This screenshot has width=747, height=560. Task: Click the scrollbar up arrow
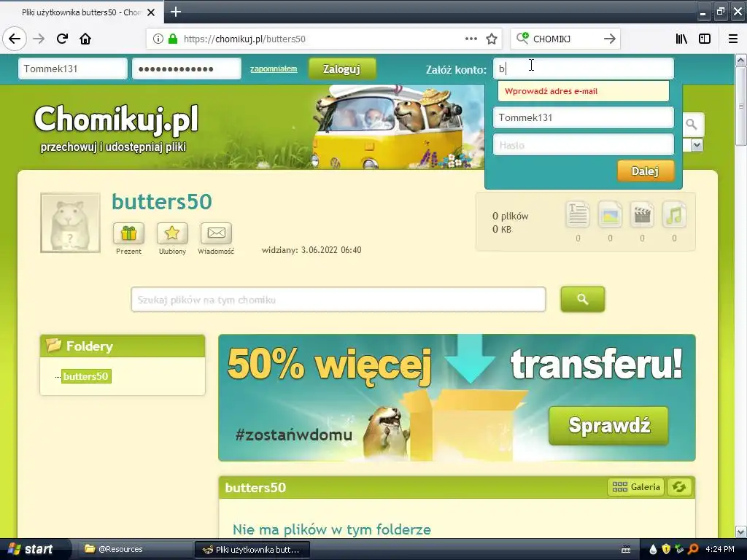[741, 60]
